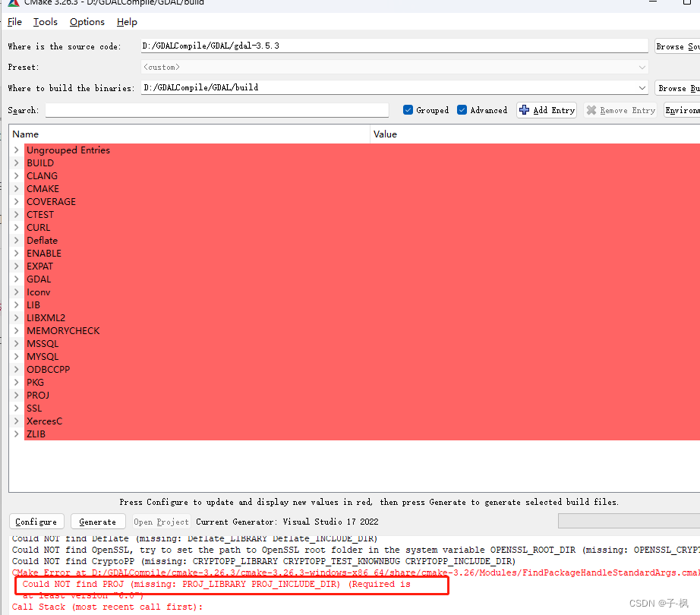Select the PROJ row label
Image resolution: width=700 pixels, height=615 pixels.
click(x=38, y=396)
